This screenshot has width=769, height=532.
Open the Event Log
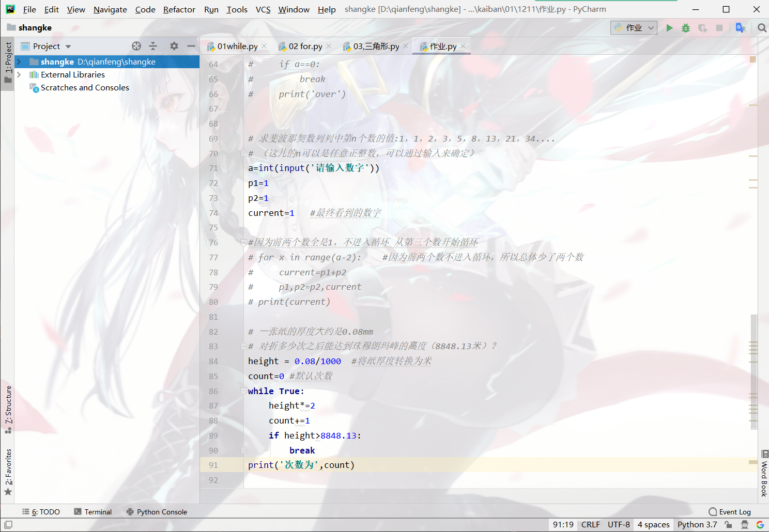[x=734, y=511]
